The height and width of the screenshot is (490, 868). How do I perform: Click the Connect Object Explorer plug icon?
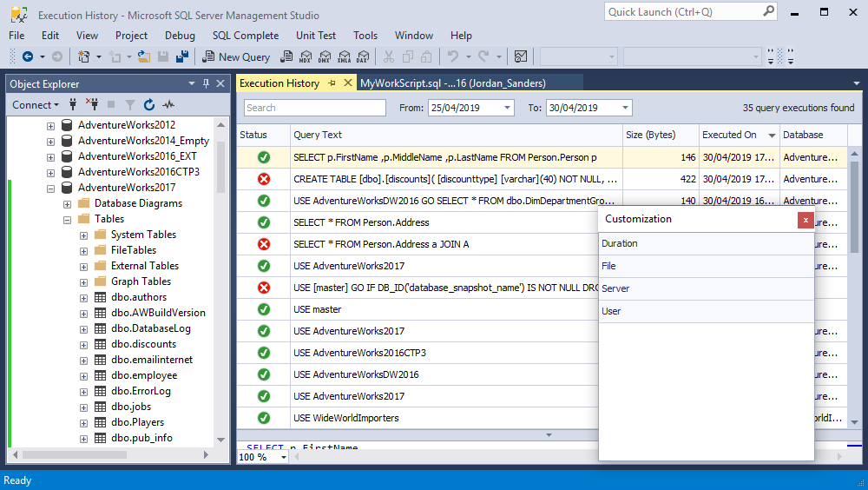point(73,104)
